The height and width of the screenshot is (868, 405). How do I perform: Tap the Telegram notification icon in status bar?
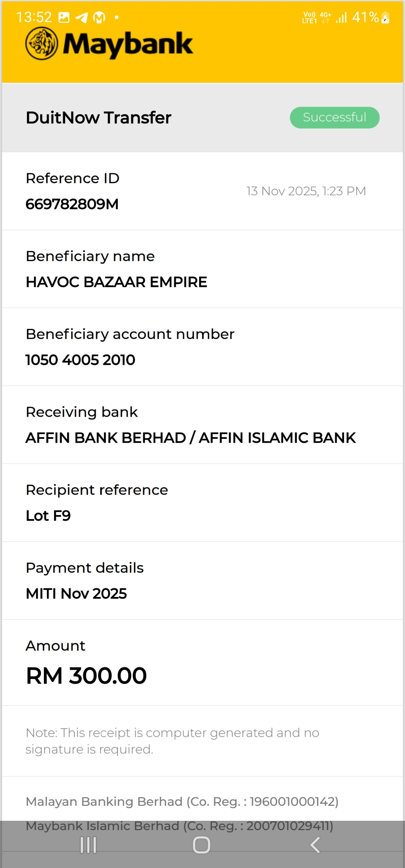pos(81,18)
